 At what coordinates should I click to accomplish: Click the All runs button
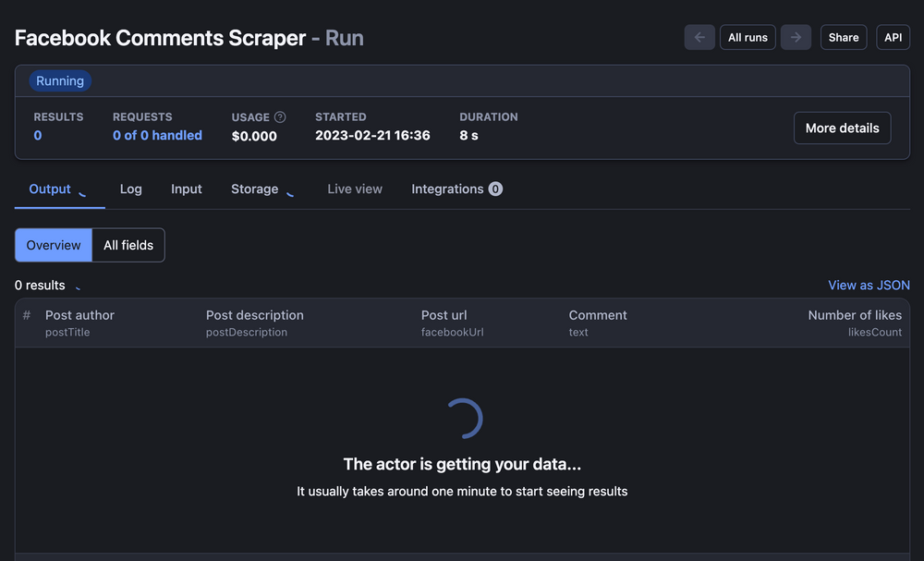(x=748, y=38)
